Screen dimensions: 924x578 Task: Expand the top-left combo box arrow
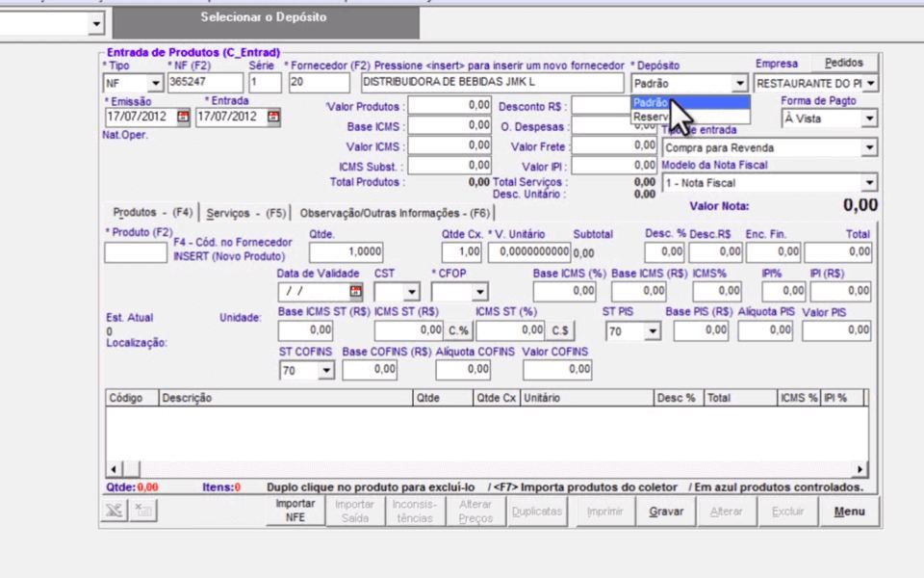[96, 24]
